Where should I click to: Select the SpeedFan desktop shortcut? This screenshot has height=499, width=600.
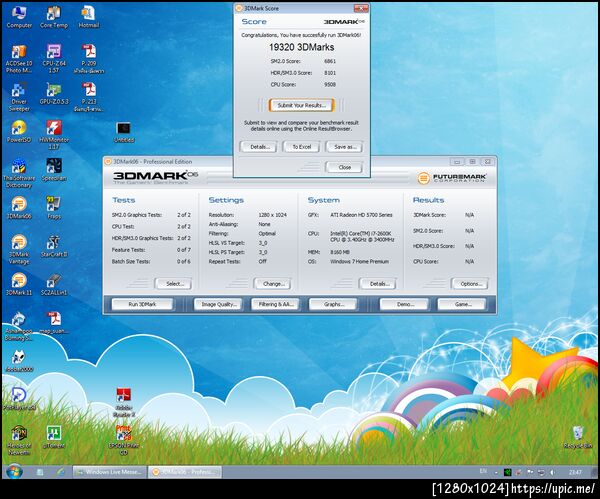point(54,170)
